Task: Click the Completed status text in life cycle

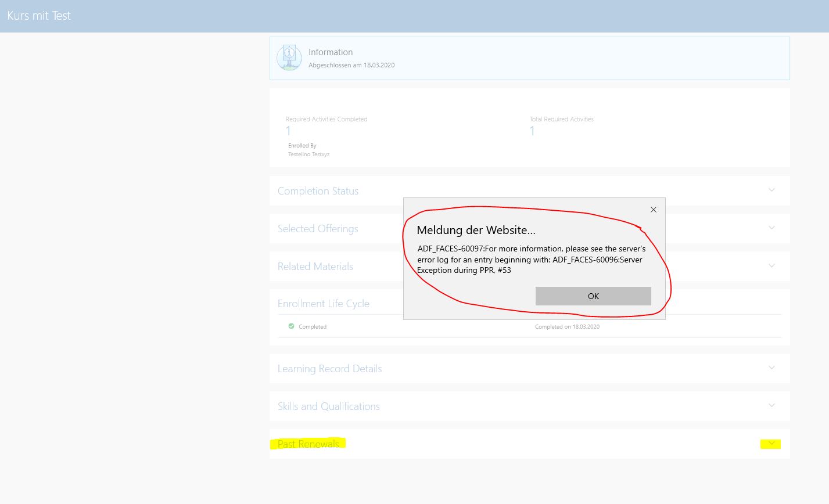Action: 313,327
